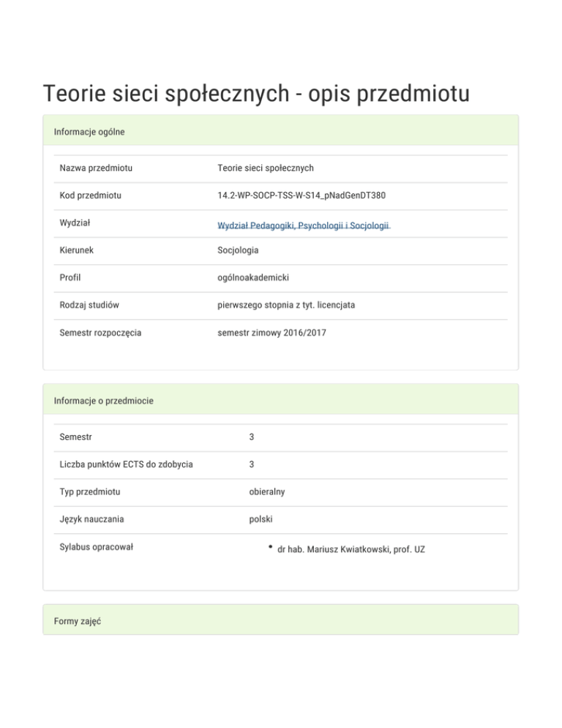Click the 'Socjologia' field value

coord(238,250)
